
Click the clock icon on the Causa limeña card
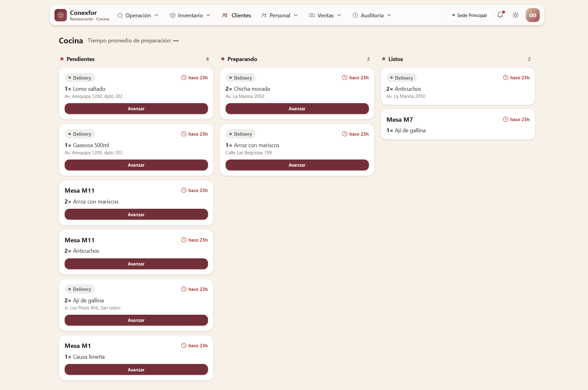(x=184, y=345)
